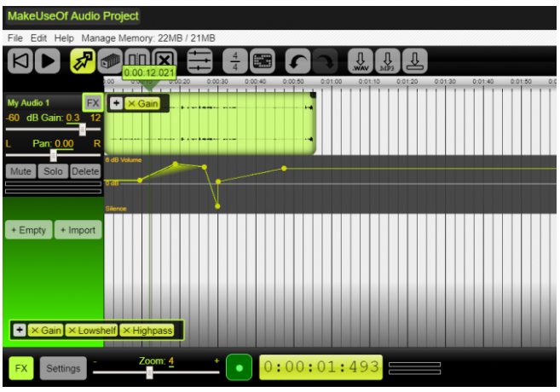Viewport: 560px width, 392px height.
Task: Export the project as WAV
Action: tap(361, 61)
